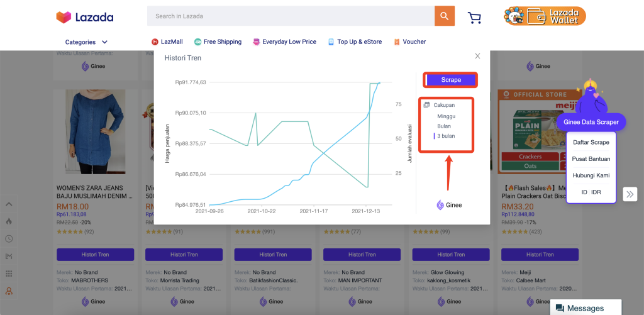Click Histori Tren for MABROTHERS product

(96, 255)
